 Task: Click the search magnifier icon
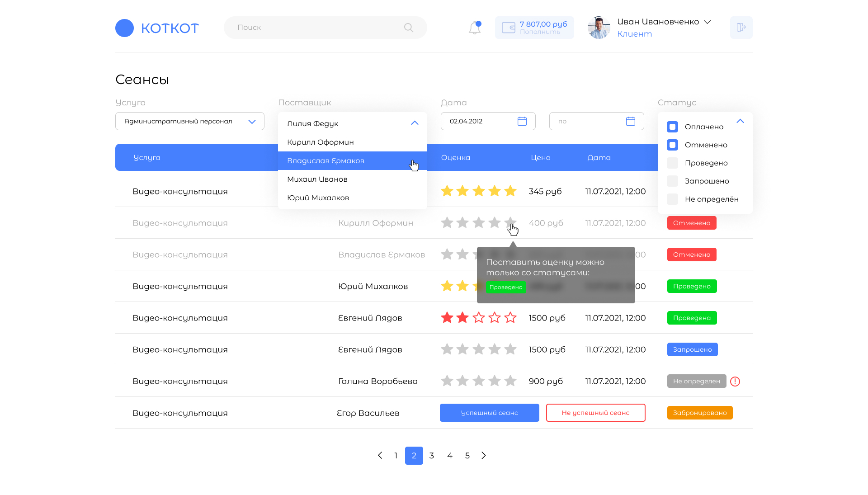coord(408,28)
